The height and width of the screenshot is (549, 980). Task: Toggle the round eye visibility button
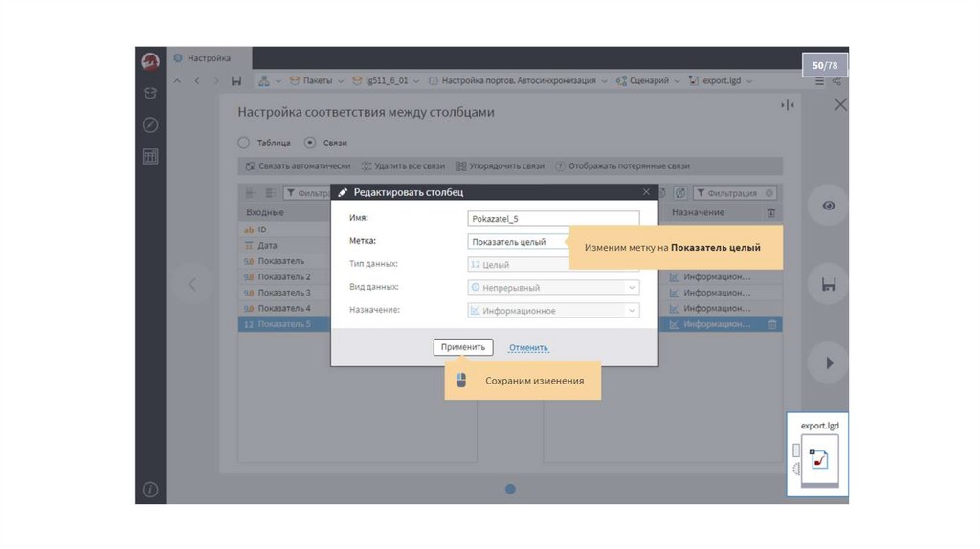(829, 206)
